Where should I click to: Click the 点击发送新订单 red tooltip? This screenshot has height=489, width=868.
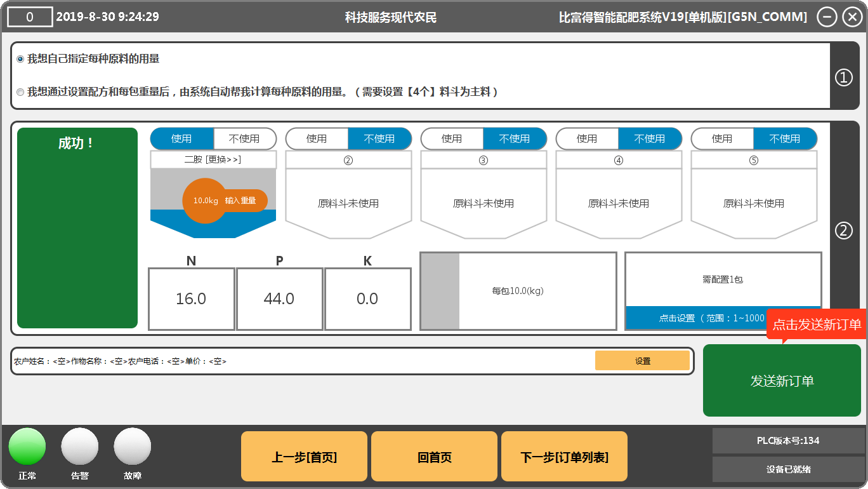(817, 325)
